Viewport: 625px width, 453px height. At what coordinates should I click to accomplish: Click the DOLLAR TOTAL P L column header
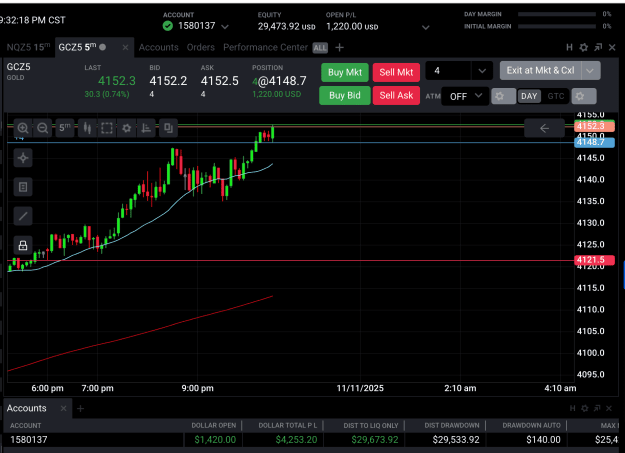click(287, 426)
